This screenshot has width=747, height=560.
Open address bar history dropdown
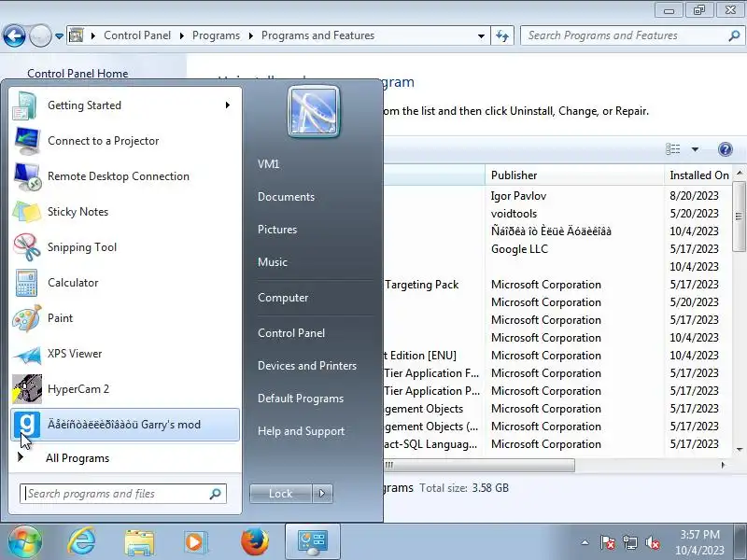pyautogui.click(x=481, y=35)
